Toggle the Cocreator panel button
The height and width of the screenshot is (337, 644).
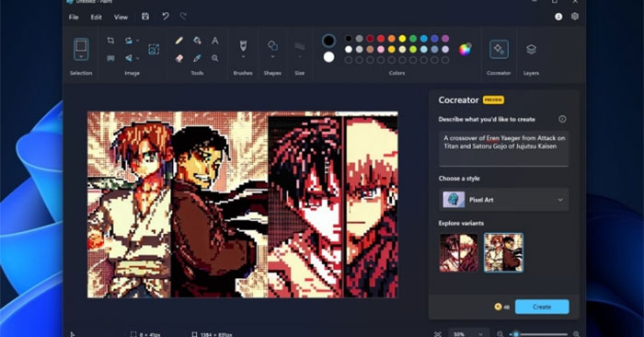pos(499,50)
